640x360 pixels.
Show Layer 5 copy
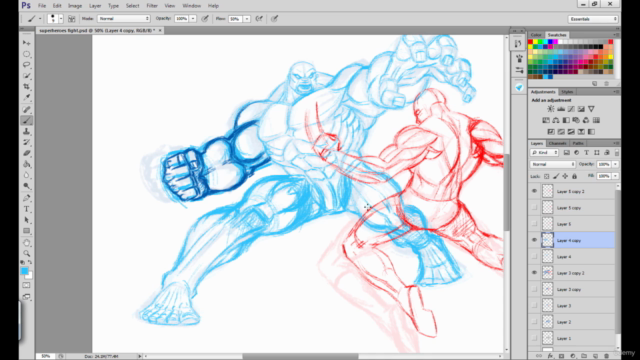point(534,207)
